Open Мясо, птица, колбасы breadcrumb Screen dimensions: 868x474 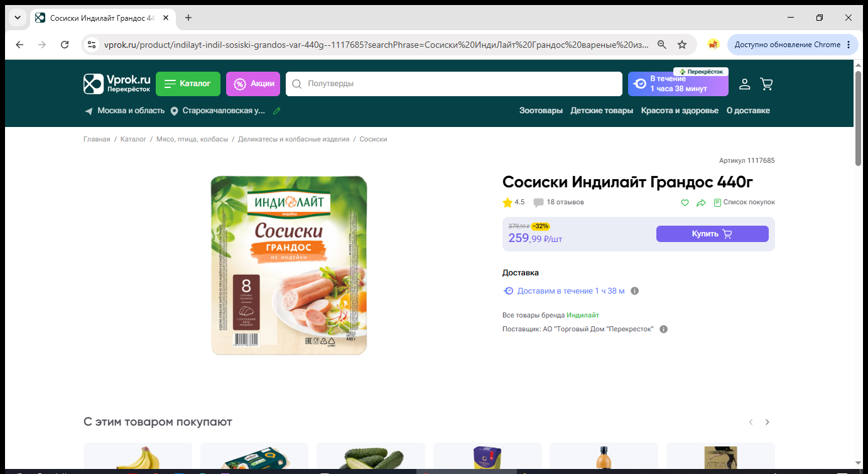[192, 139]
